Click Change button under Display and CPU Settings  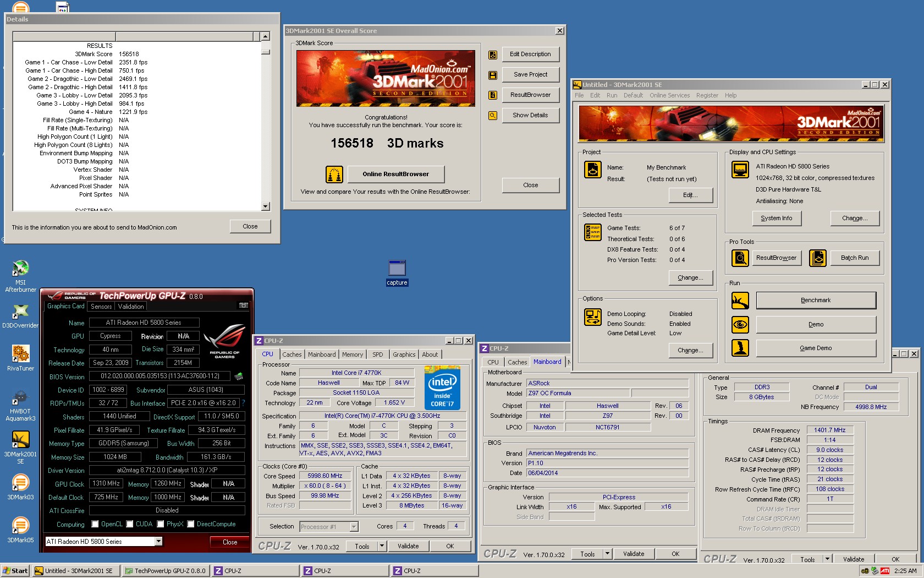click(855, 219)
